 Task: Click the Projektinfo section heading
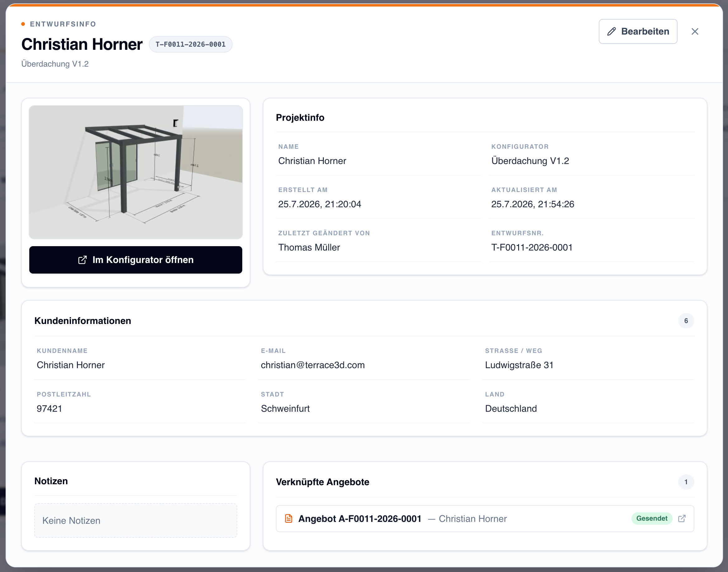(300, 118)
